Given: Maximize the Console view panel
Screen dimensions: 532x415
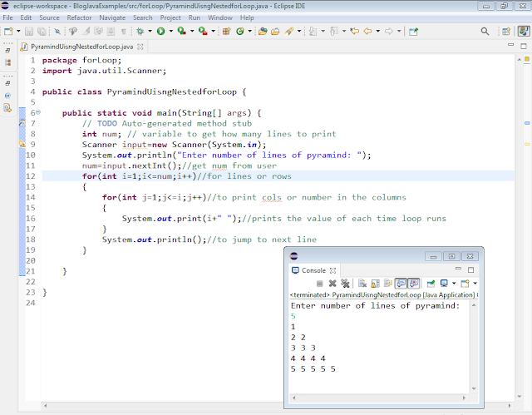Looking at the screenshot, I should pos(471,269).
